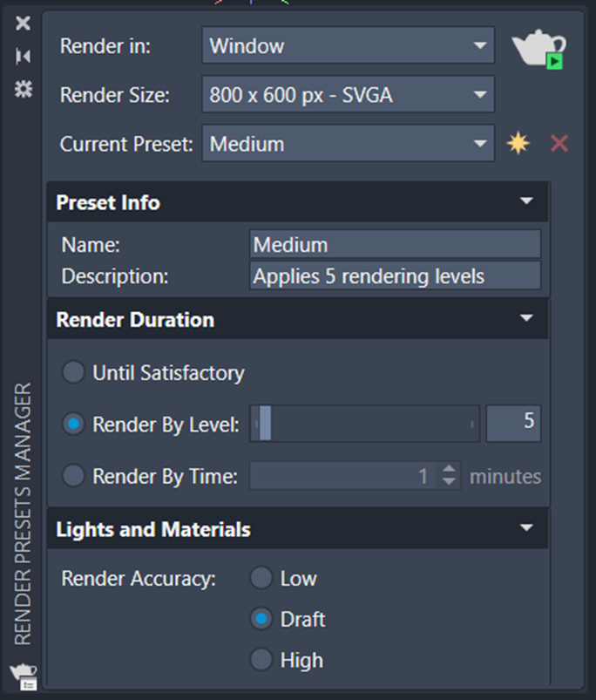Click the teapot palette icon at bottom left

coord(24,676)
